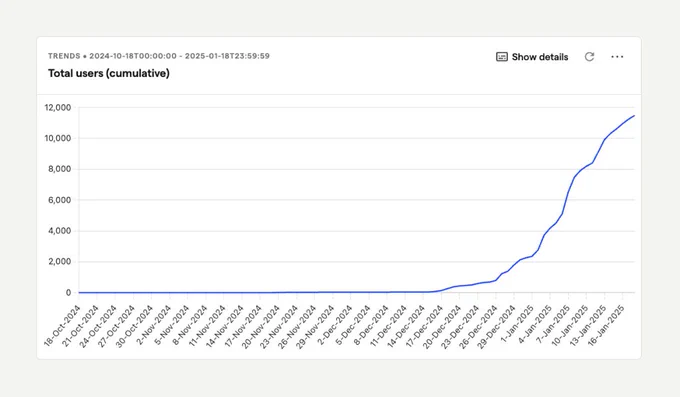Viewport: 680px width, 397px height.
Task: Click the 20-Nov-2024 x-axis date label
Action: pyautogui.click(x=262, y=326)
